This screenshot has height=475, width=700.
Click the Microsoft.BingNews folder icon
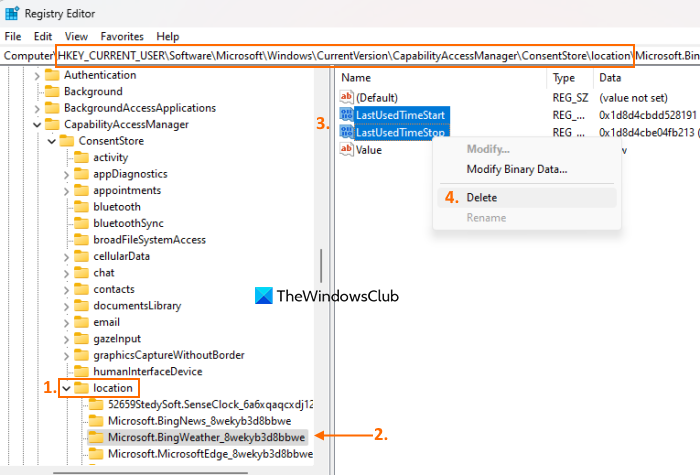(96, 421)
